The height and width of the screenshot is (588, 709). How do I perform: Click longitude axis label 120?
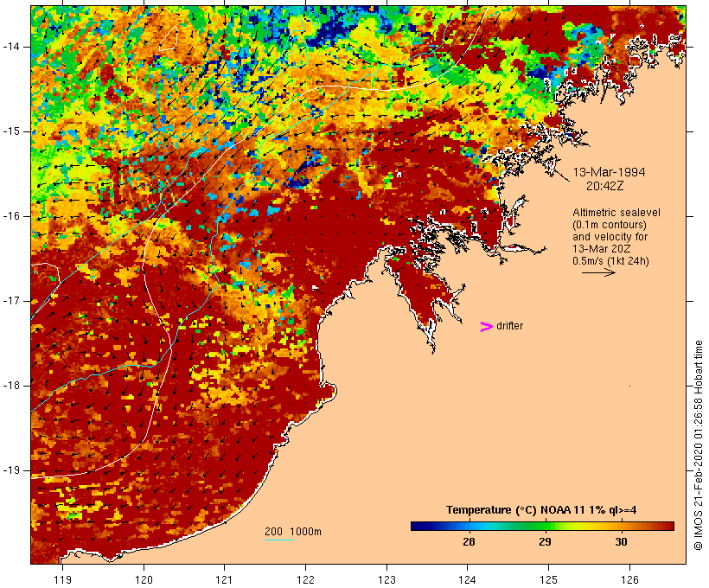(144, 579)
